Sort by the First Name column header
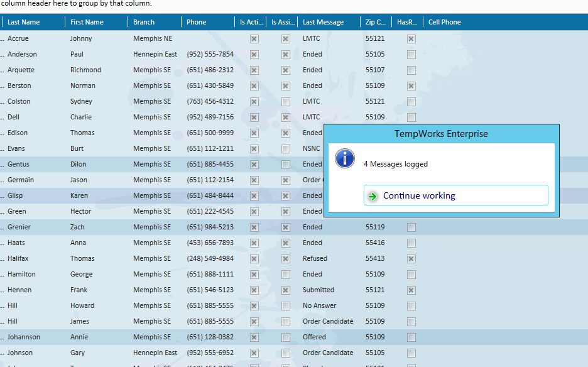 click(x=87, y=22)
